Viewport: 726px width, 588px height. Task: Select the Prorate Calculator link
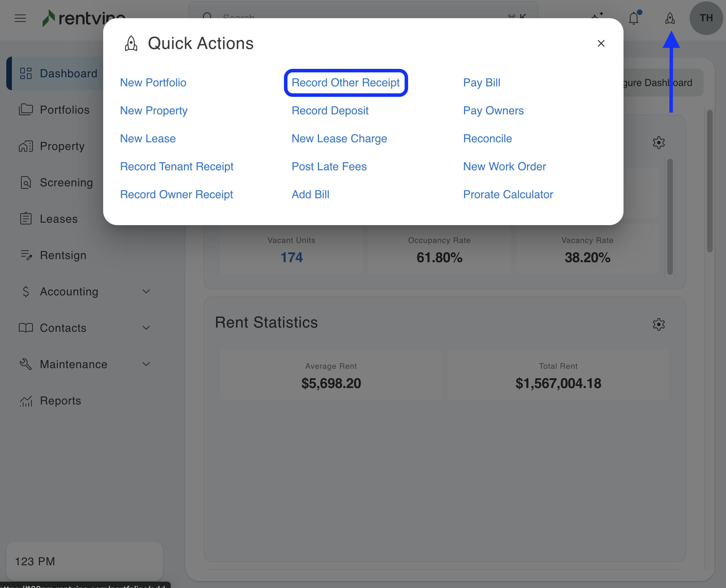tap(508, 194)
